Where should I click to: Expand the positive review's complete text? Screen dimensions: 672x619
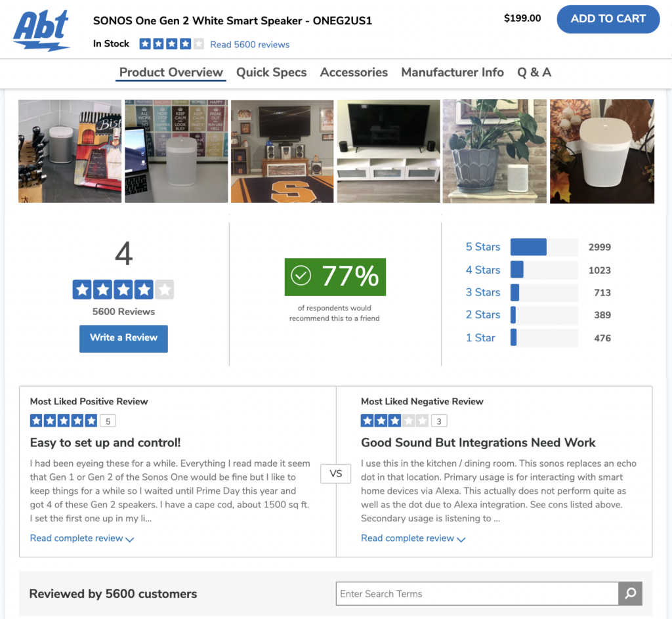tap(82, 538)
